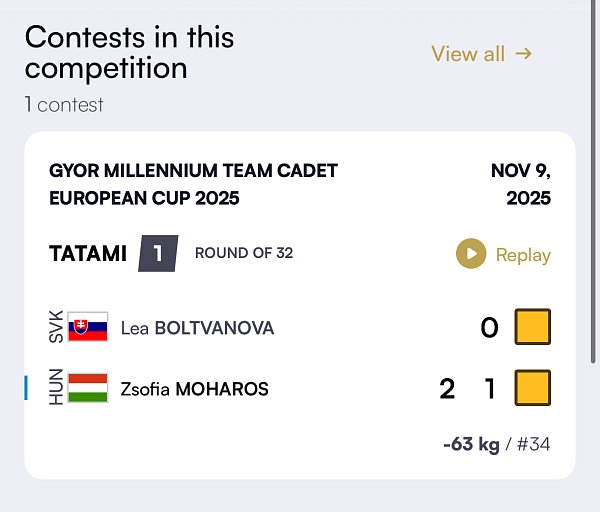Click the Tatami number 1 badge
The width and height of the screenshot is (600, 512).
(157, 253)
